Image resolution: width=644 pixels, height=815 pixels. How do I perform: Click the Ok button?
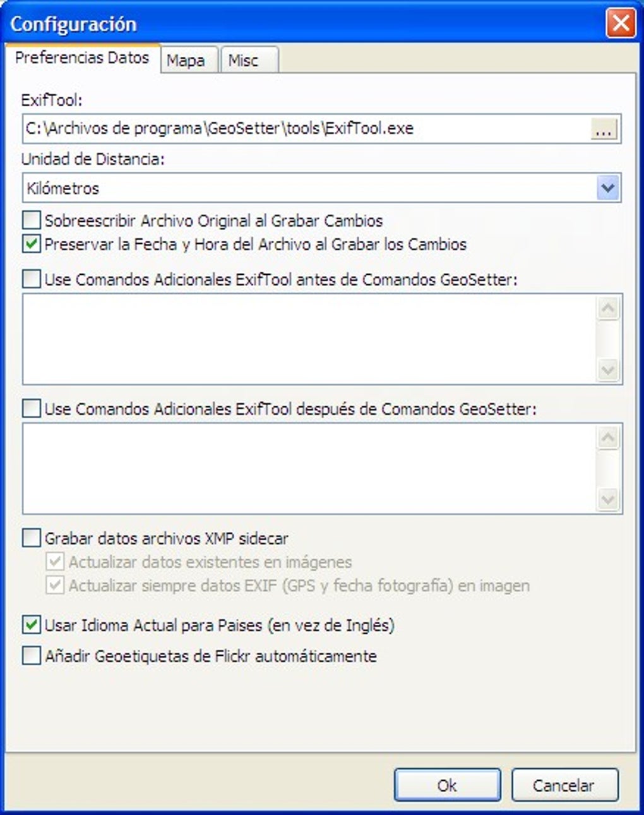coord(447,785)
